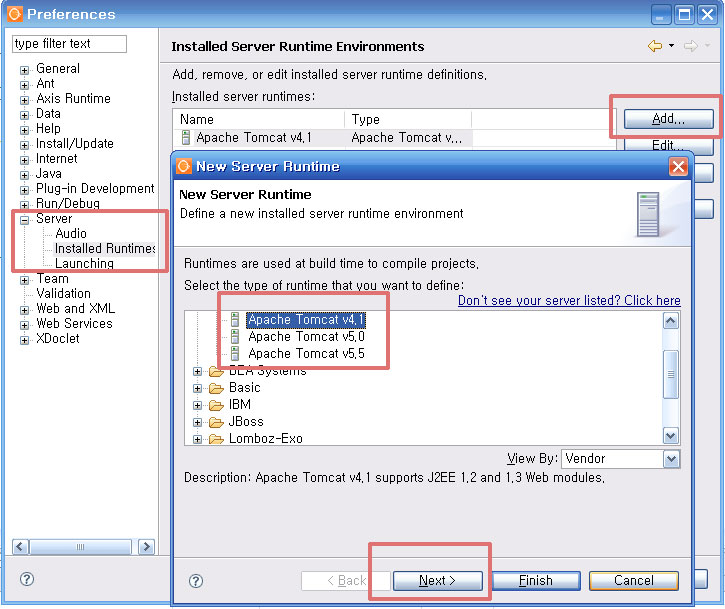Screen dimensions: 725x609
Task: Click the Apache Tomcat v5.0 server icon
Action: pos(235,336)
